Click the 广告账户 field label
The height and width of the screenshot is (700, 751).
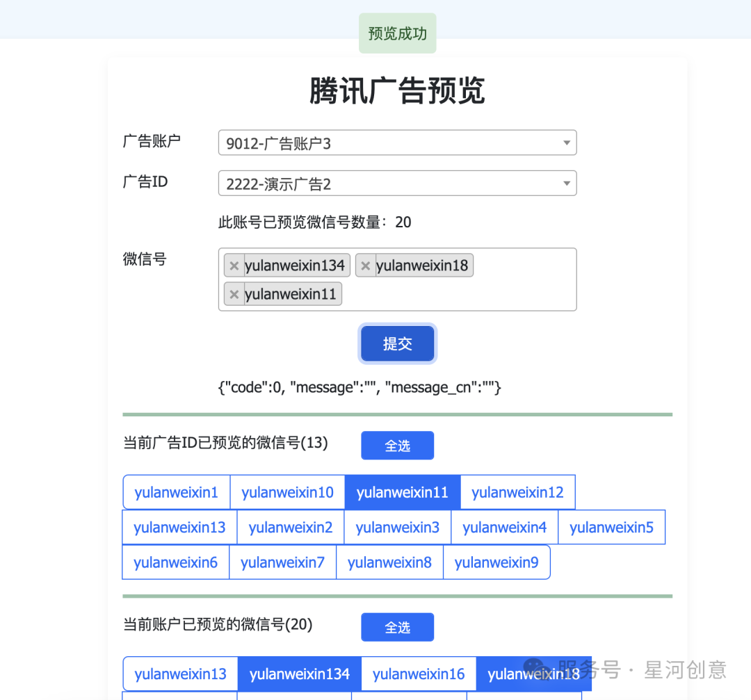tap(152, 141)
